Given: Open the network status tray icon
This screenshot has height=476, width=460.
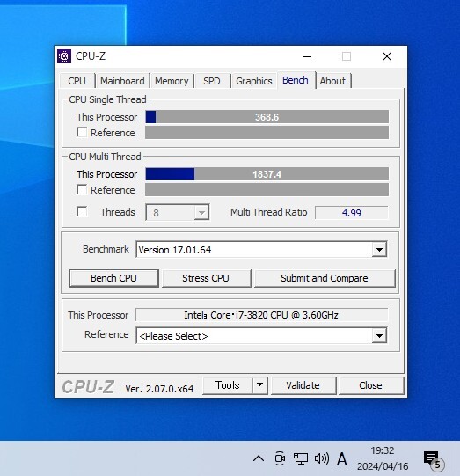Looking at the screenshot, I should (301, 458).
